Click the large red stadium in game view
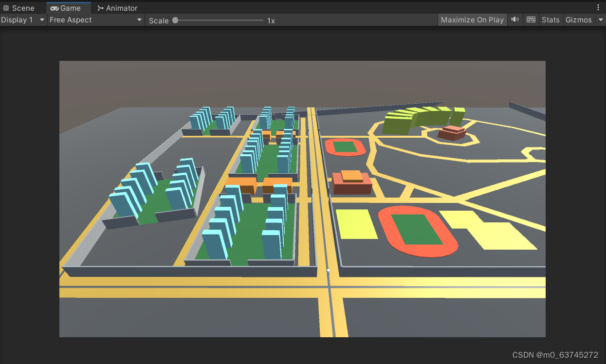Screen dimensions: 606x364 tap(418, 231)
